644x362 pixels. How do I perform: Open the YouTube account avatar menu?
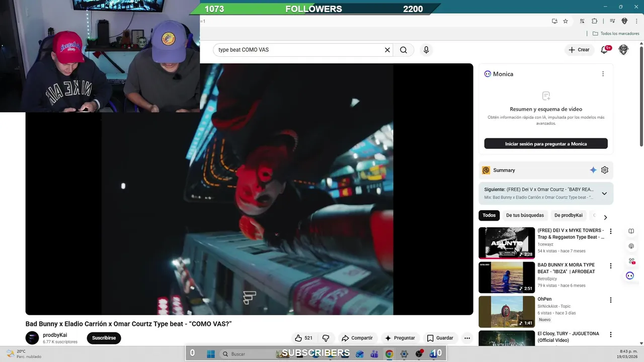[623, 50]
